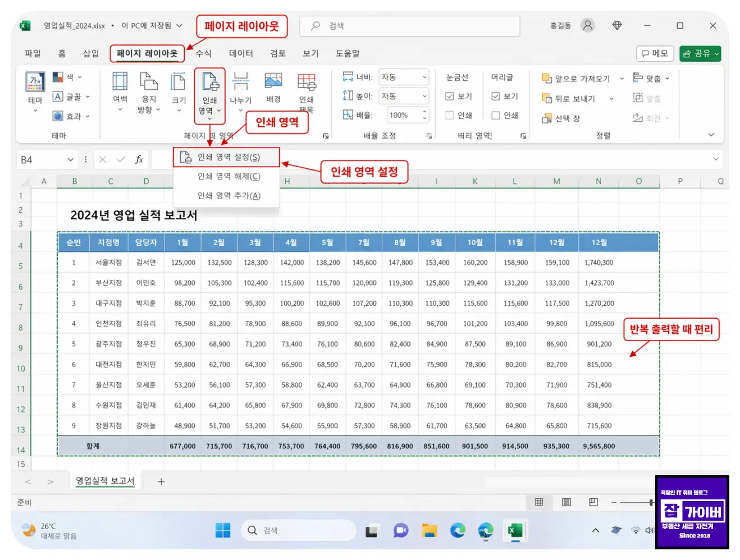Open the 여백 (Margins) menu
The image size is (740, 560).
pyautogui.click(x=120, y=93)
